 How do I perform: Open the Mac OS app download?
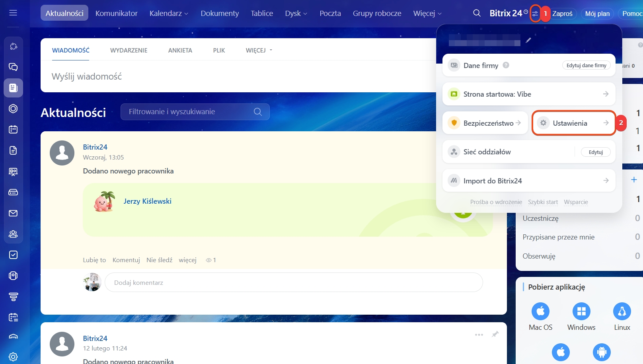click(540, 311)
